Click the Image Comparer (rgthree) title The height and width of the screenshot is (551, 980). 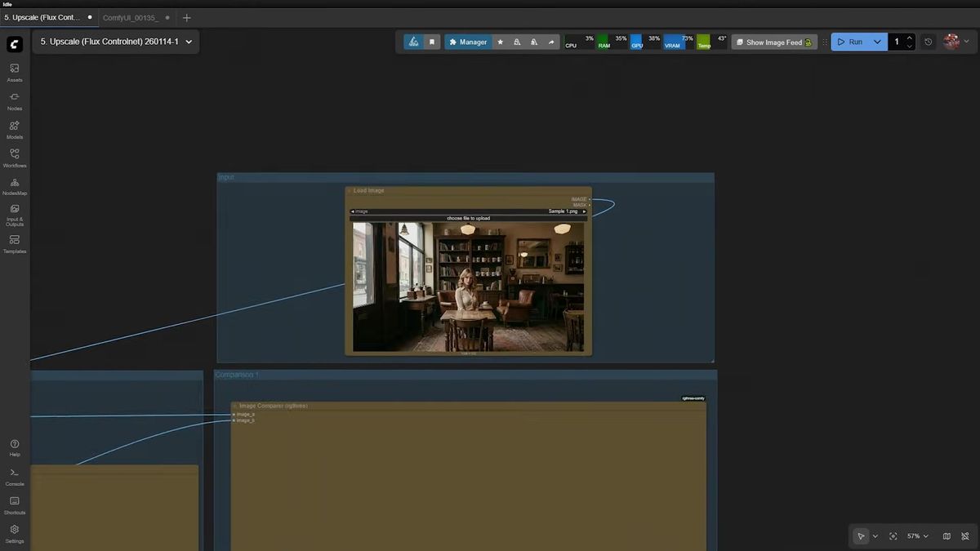tap(274, 406)
